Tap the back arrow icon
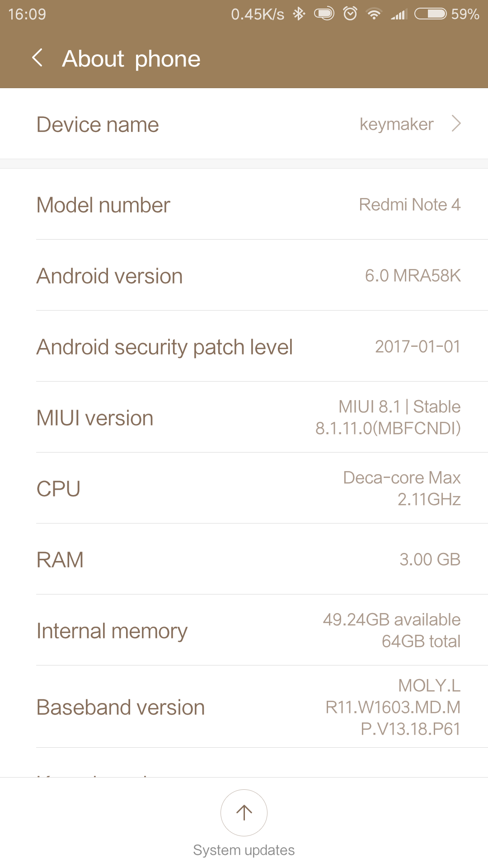Screen dimensions: 488x868 (38, 58)
